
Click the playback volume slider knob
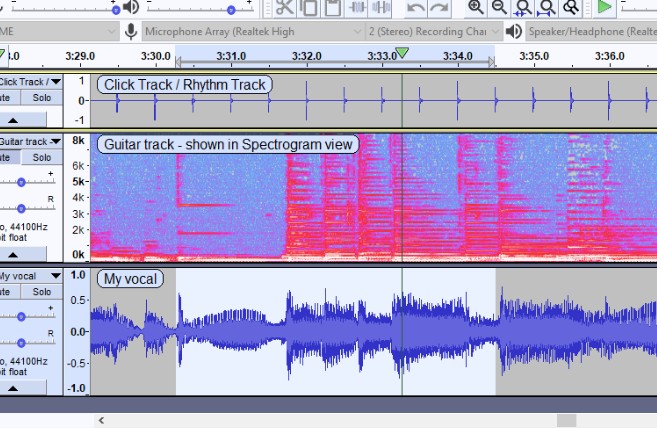coord(231,10)
